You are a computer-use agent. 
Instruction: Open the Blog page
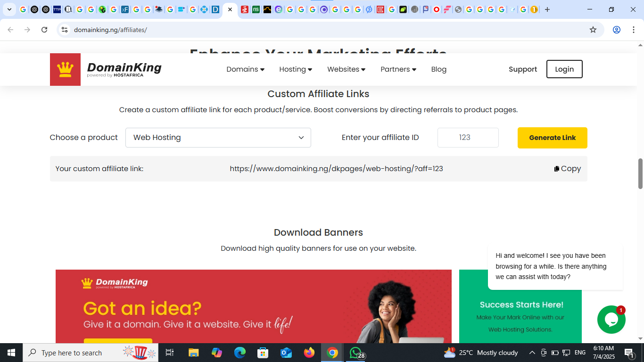point(438,69)
